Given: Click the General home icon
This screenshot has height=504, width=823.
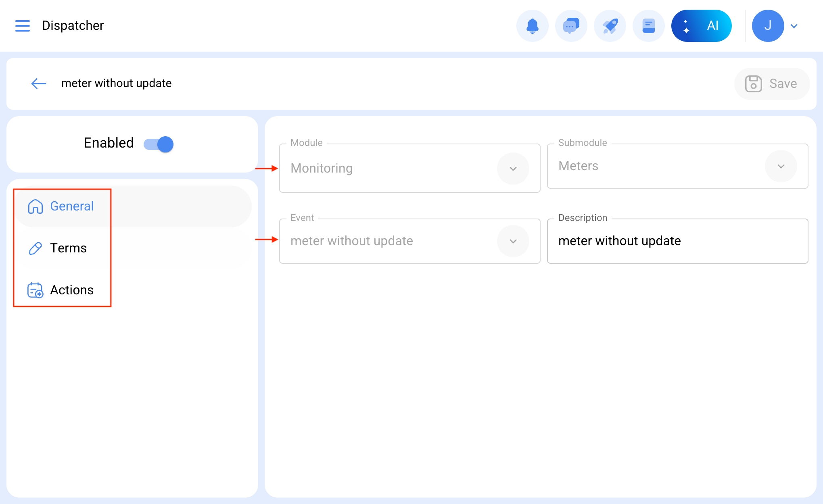Looking at the screenshot, I should click(36, 206).
